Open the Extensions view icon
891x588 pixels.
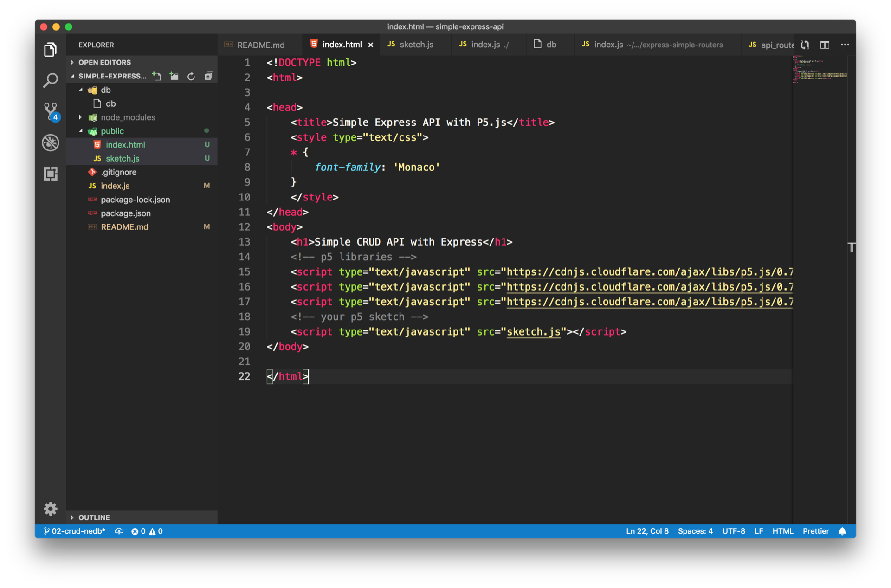(x=50, y=174)
